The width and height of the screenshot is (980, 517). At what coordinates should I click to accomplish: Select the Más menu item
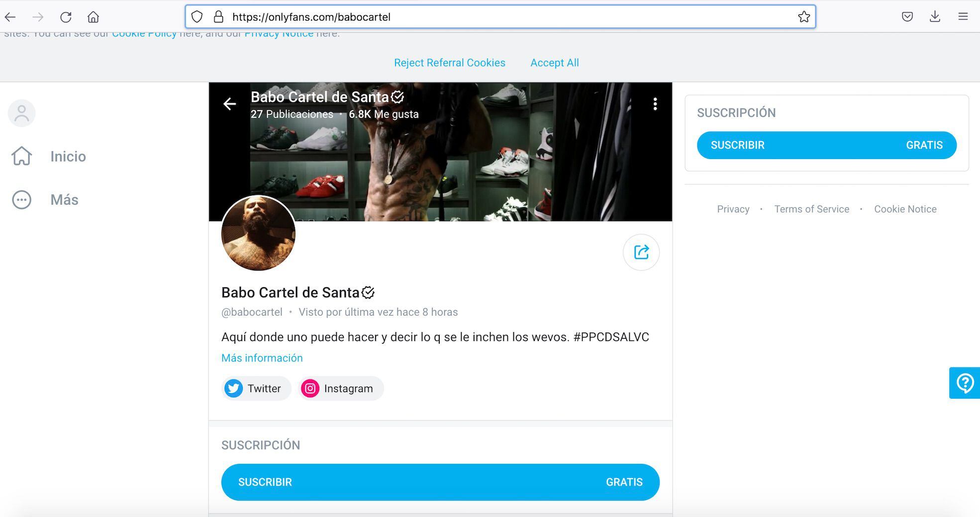(x=64, y=200)
